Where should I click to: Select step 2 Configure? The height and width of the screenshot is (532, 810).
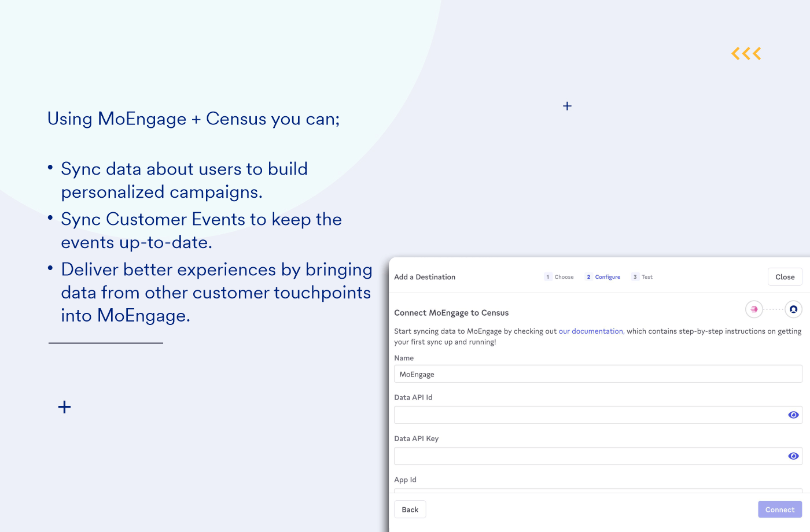point(603,277)
